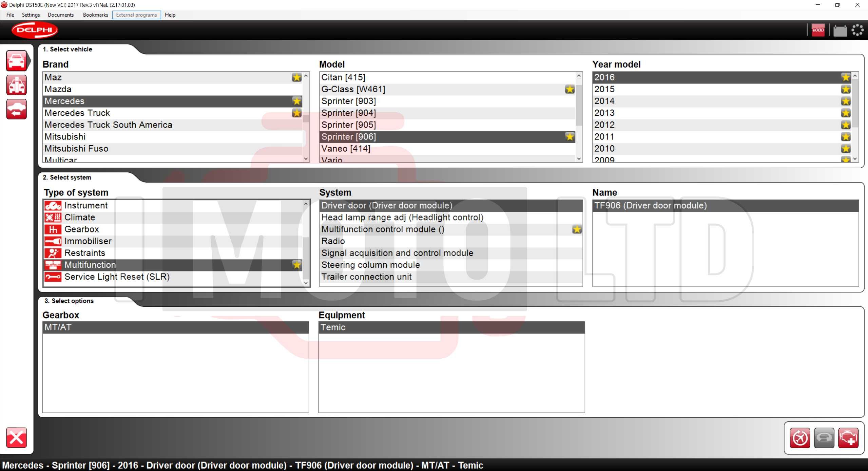Select Mitsubishi Fuso brand
The width and height of the screenshot is (868, 471).
(173, 149)
